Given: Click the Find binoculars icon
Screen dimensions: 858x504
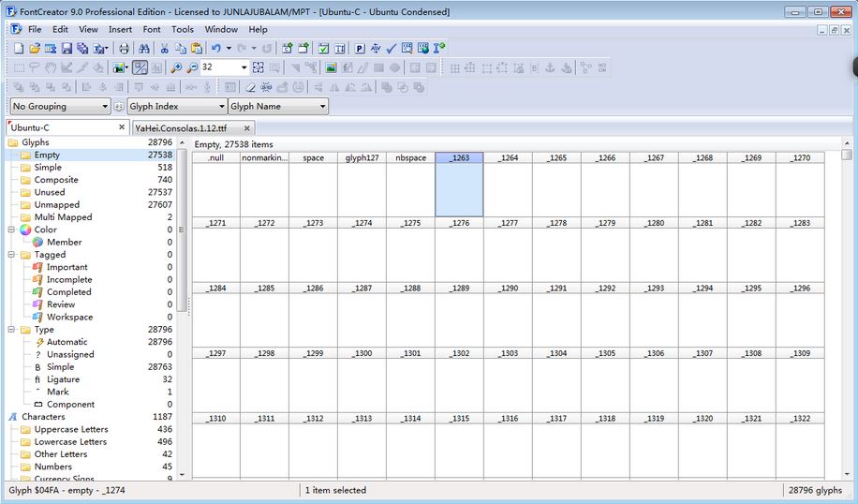Looking at the screenshot, I should [143, 48].
